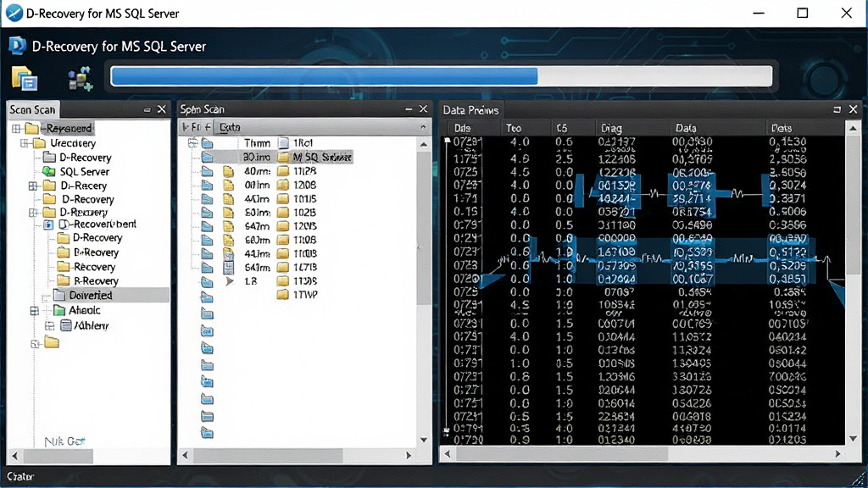This screenshot has height=488, width=868.
Task: Sort by the Dets column header
Action: pyautogui.click(x=781, y=128)
